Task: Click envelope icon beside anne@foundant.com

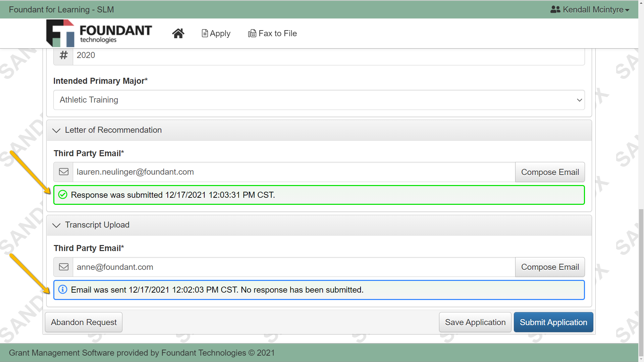Action: (x=63, y=267)
